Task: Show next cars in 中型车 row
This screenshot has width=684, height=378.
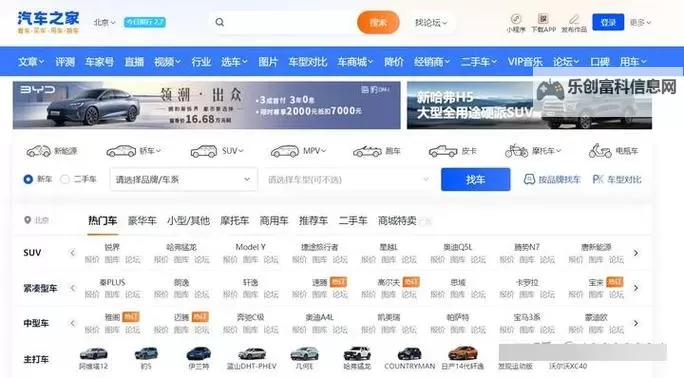Action: [636, 323]
